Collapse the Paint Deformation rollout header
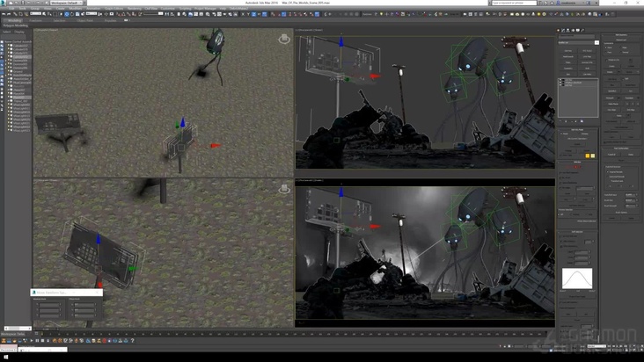 click(621, 148)
